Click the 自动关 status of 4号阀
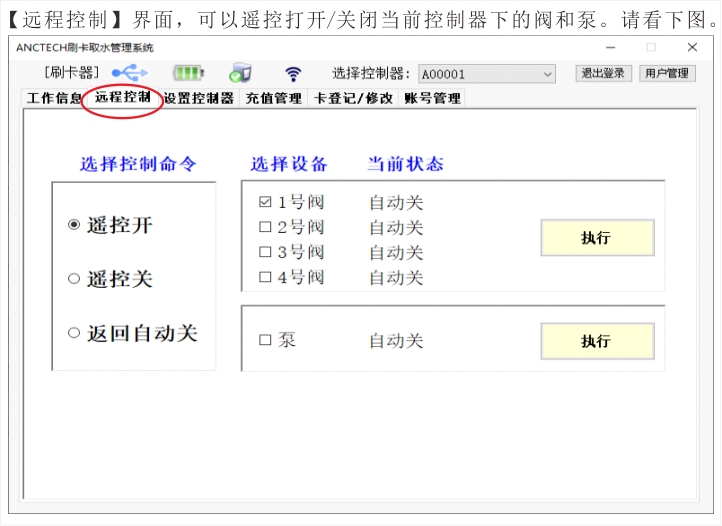The height and width of the screenshot is (526, 722). [x=396, y=277]
